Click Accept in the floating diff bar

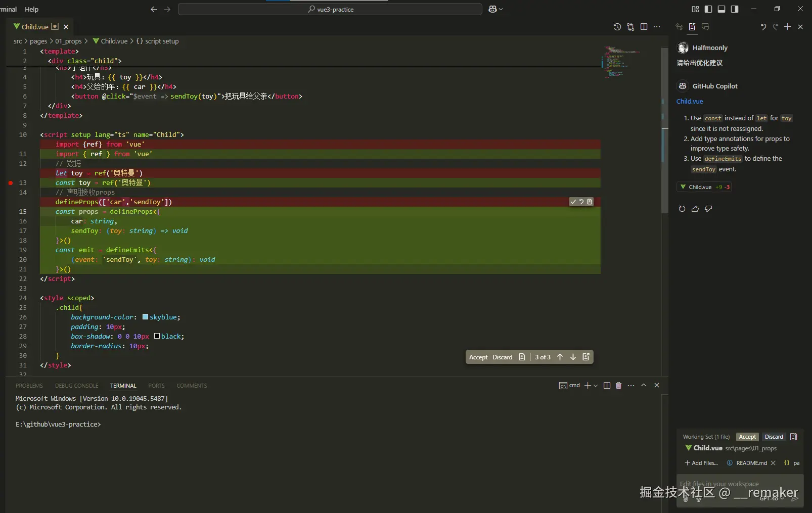(x=478, y=357)
